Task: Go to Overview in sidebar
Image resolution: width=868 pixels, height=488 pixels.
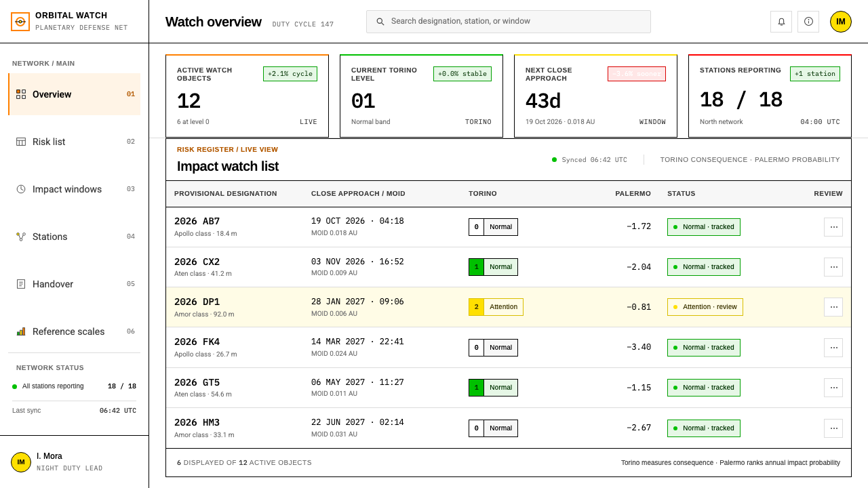Action: tap(75, 94)
